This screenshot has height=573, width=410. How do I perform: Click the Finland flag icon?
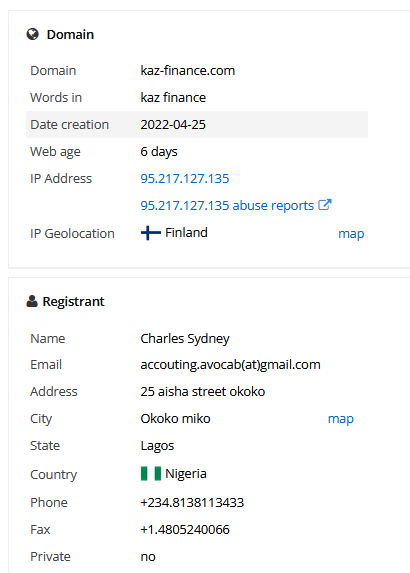coord(151,233)
